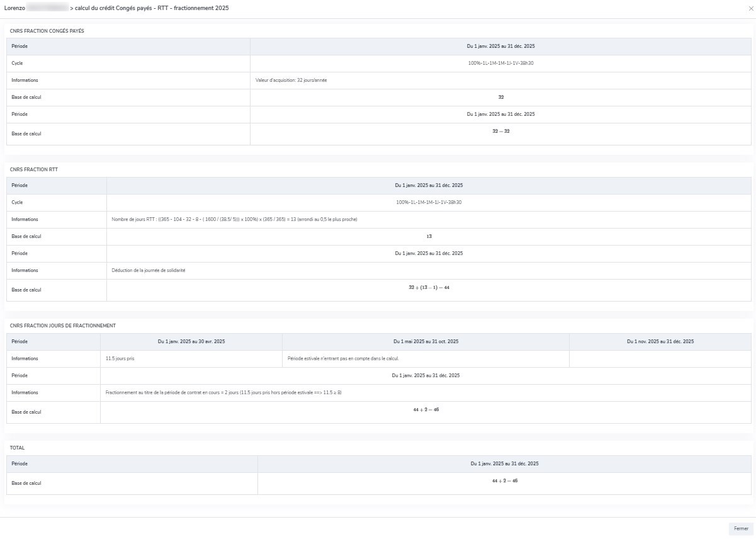This screenshot has width=756, height=539.
Task: Select the "Valeur d'acquisition: 32 jours/année" cell
Action: click(291, 81)
